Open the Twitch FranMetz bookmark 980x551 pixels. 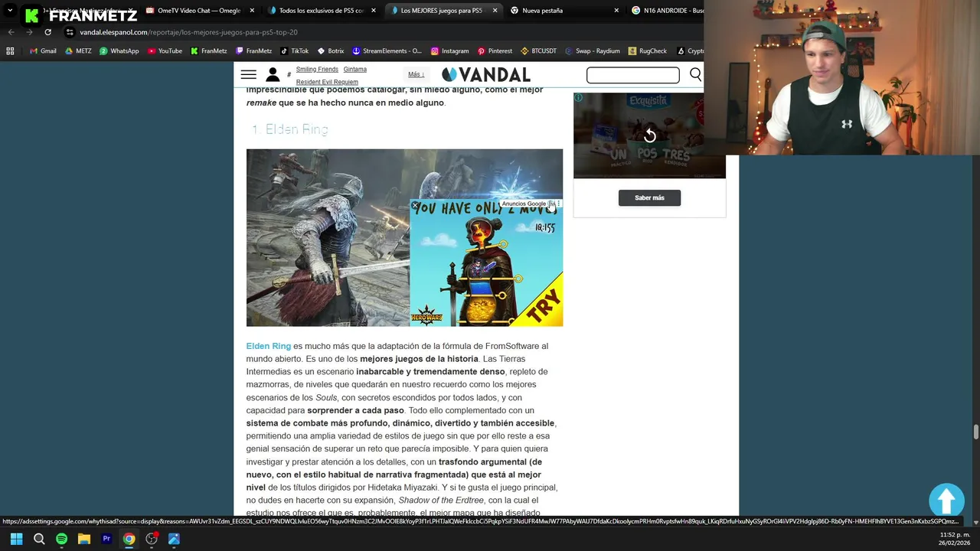tap(253, 51)
